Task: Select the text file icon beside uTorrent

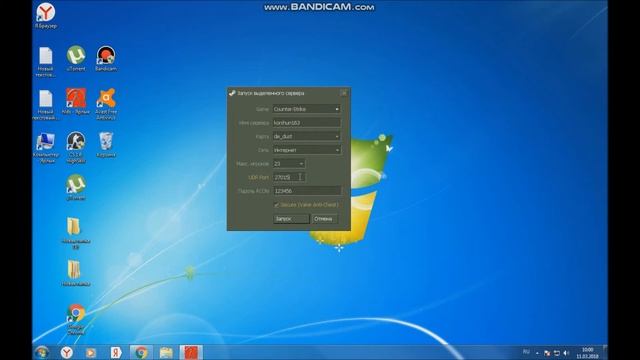Action: point(45,61)
